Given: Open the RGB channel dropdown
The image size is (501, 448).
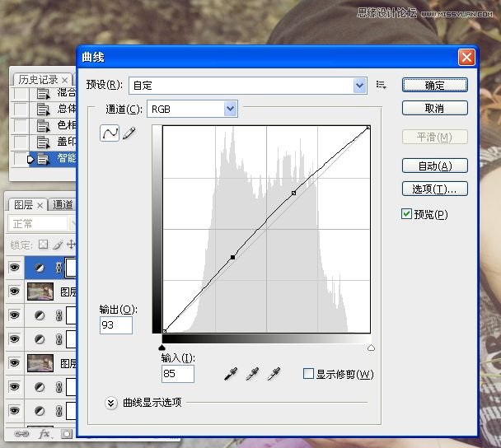Looking at the screenshot, I should [230, 109].
